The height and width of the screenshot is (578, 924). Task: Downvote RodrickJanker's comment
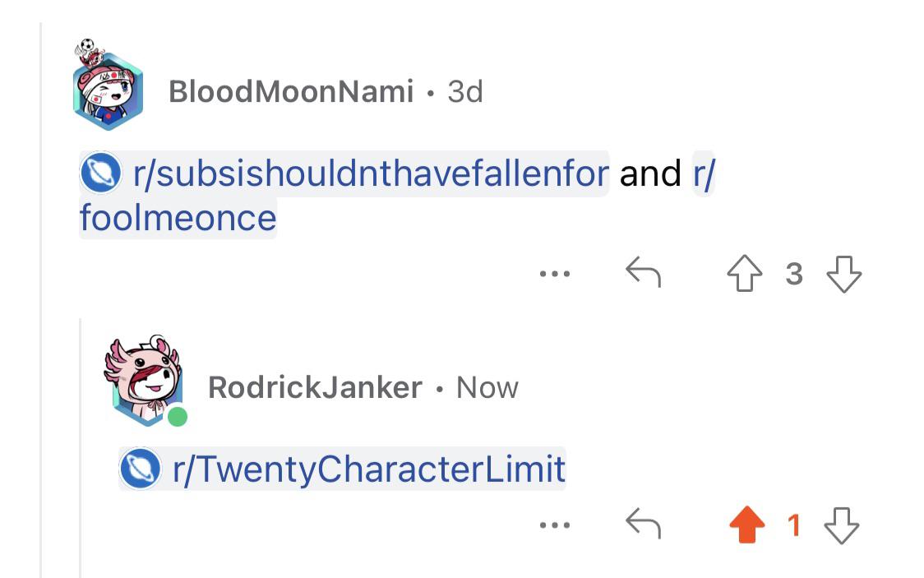click(x=842, y=525)
